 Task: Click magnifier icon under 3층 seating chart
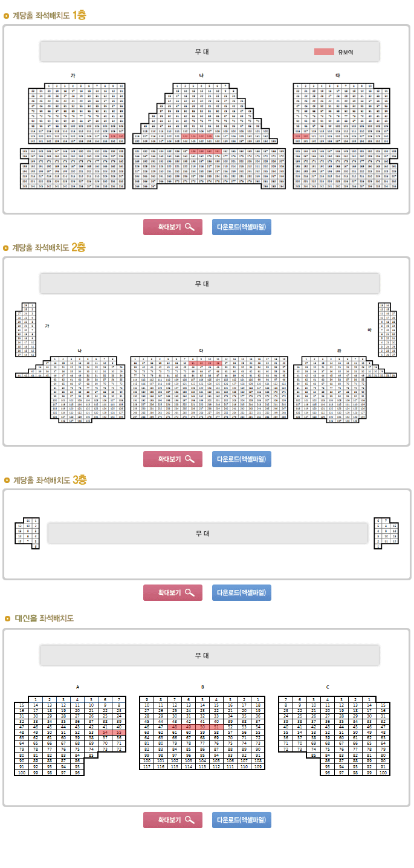(190, 593)
